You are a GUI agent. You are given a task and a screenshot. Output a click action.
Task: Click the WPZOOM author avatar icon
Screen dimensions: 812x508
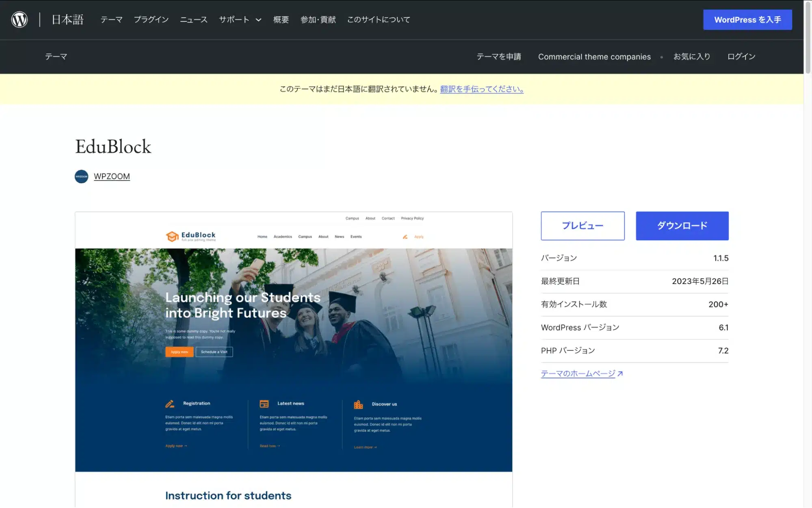coord(82,176)
